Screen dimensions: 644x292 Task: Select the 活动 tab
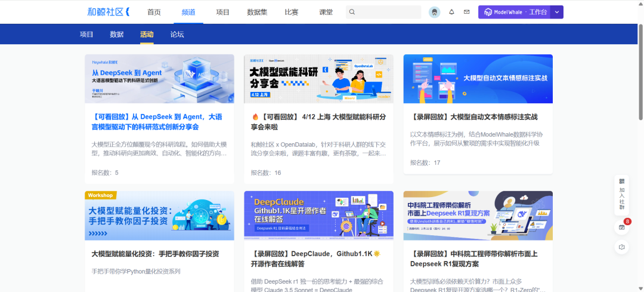[x=147, y=34]
